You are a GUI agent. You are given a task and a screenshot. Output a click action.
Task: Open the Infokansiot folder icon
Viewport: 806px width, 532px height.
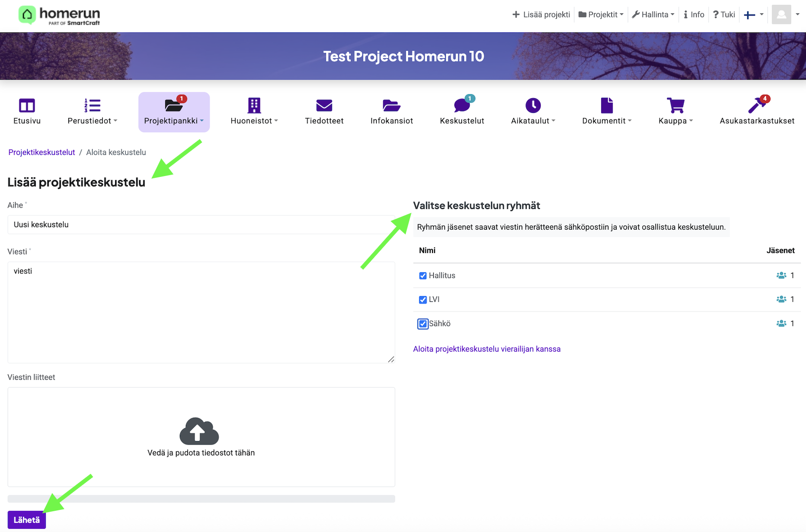pyautogui.click(x=391, y=106)
